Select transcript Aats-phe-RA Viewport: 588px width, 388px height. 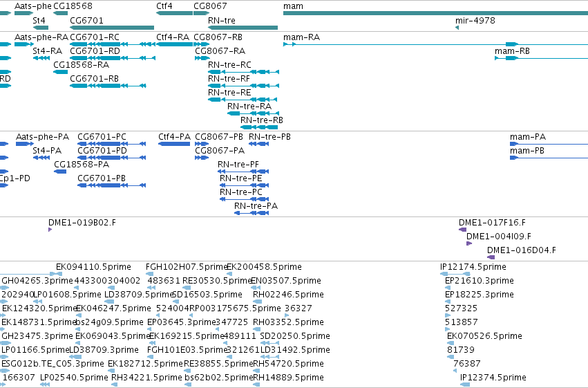click(23, 44)
